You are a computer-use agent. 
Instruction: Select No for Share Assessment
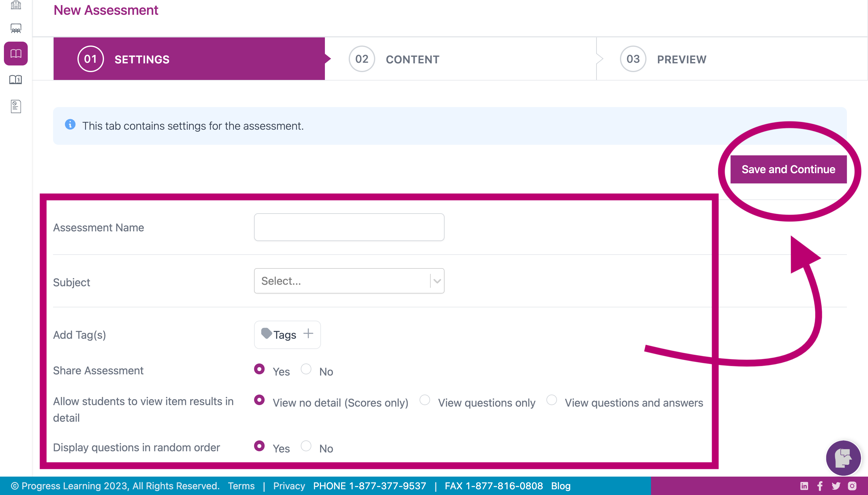tap(306, 369)
